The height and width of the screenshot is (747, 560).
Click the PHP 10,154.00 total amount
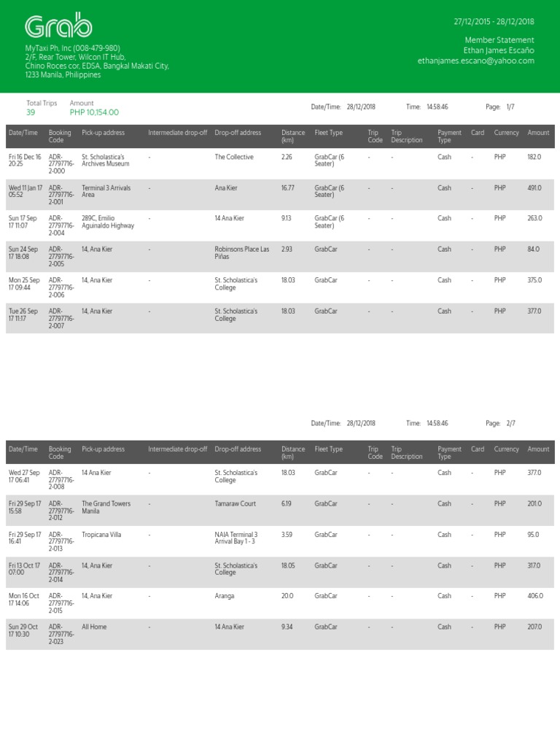pyautogui.click(x=94, y=112)
